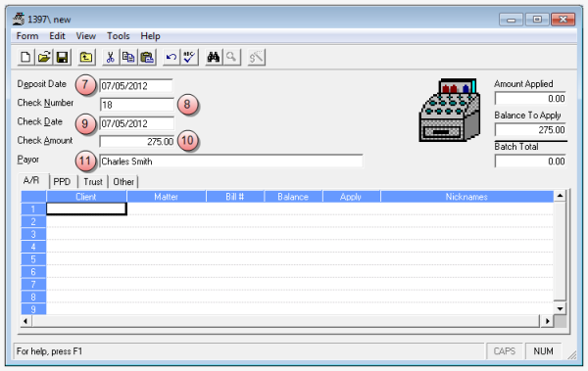Switch to the PPD tab

point(62,182)
